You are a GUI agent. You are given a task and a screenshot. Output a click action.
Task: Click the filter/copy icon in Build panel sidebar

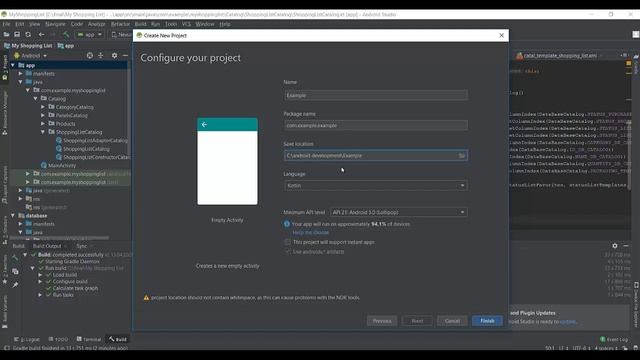pyautogui.click(x=15, y=271)
